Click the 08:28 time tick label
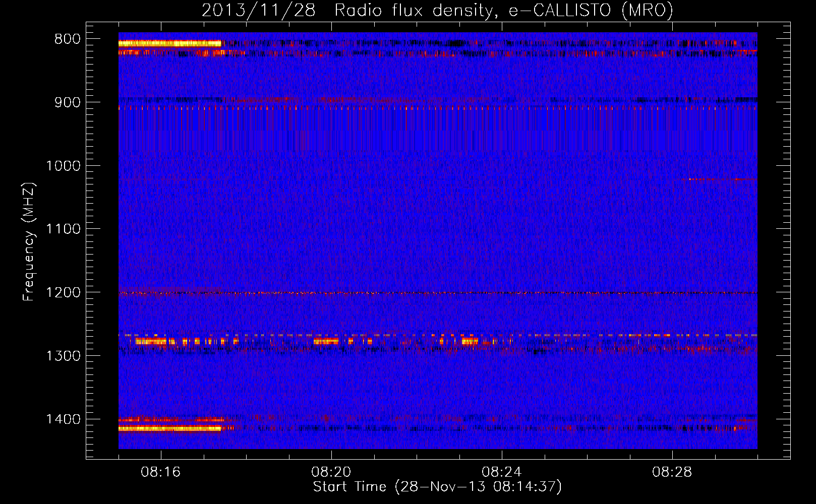816x504 pixels. coord(672,472)
